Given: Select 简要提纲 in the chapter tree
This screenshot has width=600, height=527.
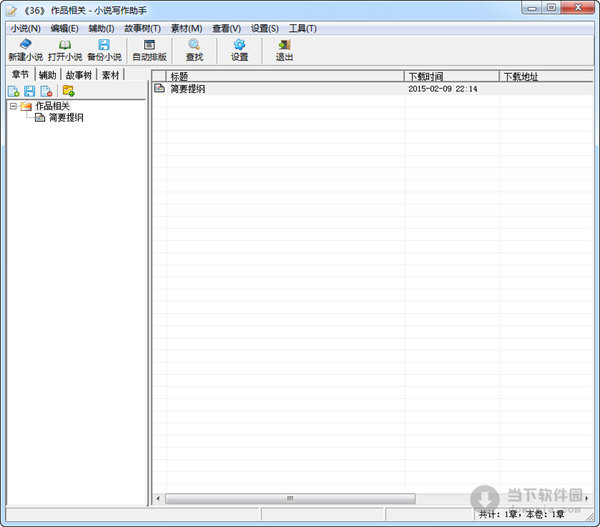Looking at the screenshot, I should pyautogui.click(x=66, y=117).
